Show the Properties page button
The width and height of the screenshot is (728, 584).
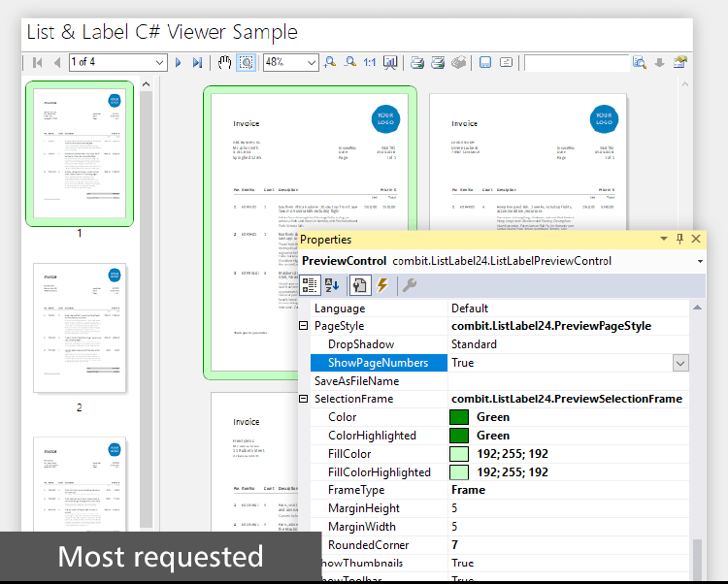pyautogui.click(x=360, y=285)
